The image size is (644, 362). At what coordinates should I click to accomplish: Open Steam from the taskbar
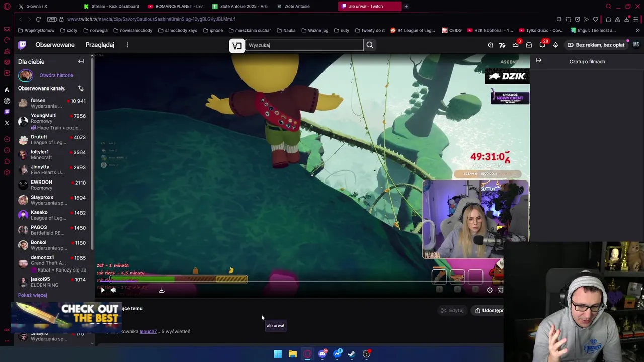coord(352,354)
